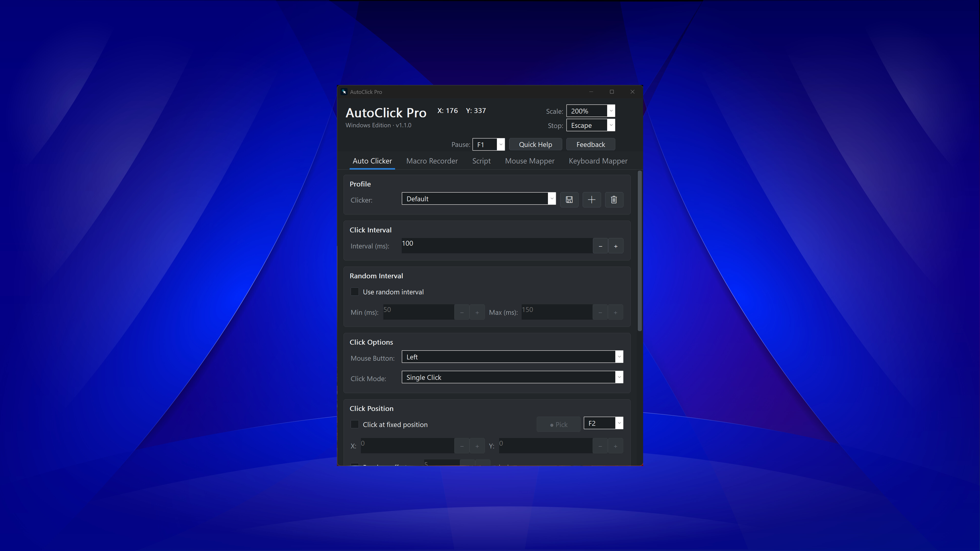Click the Feedback button
The width and height of the screenshot is (980, 551).
(591, 144)
